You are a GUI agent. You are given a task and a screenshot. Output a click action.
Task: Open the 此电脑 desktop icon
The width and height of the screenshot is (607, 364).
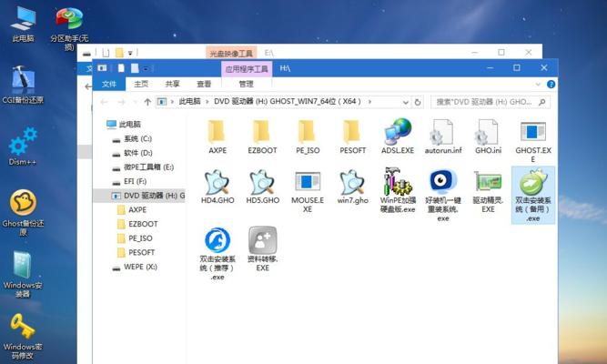point(23,24)
